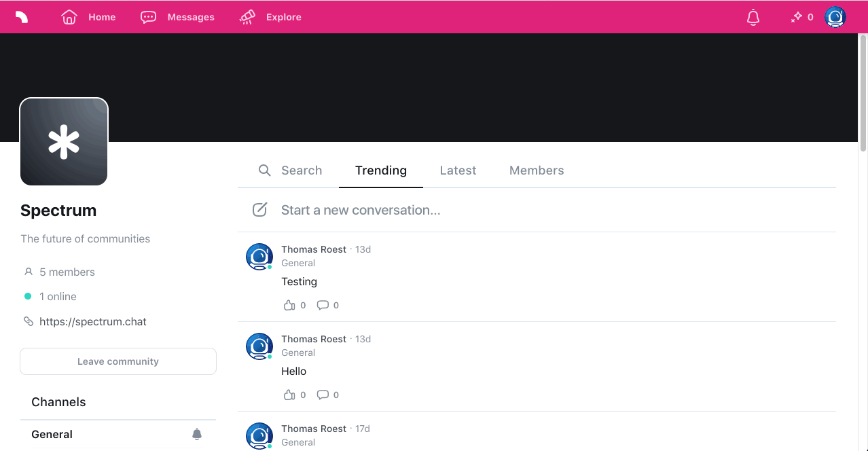Open the https://spectrum.chat link
Image resolution: width=868 pixels, height=451 pixels.
pos(93,321)
